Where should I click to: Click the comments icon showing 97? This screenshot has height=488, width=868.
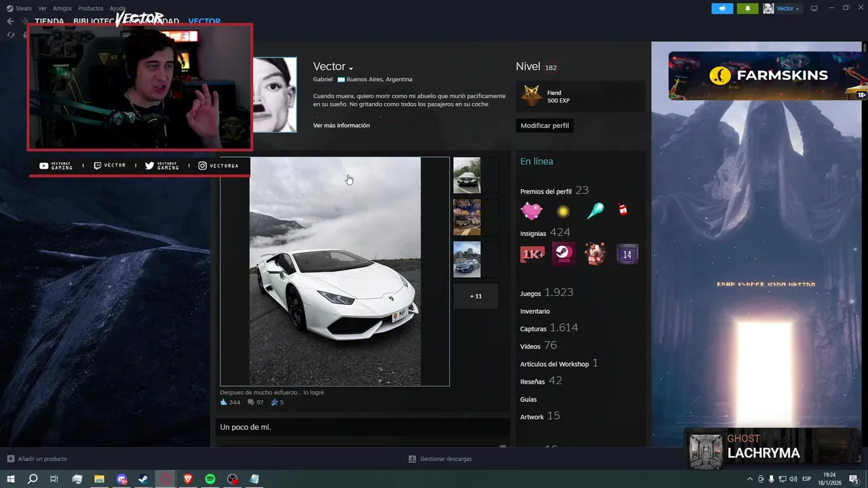(x=251, y=402)
